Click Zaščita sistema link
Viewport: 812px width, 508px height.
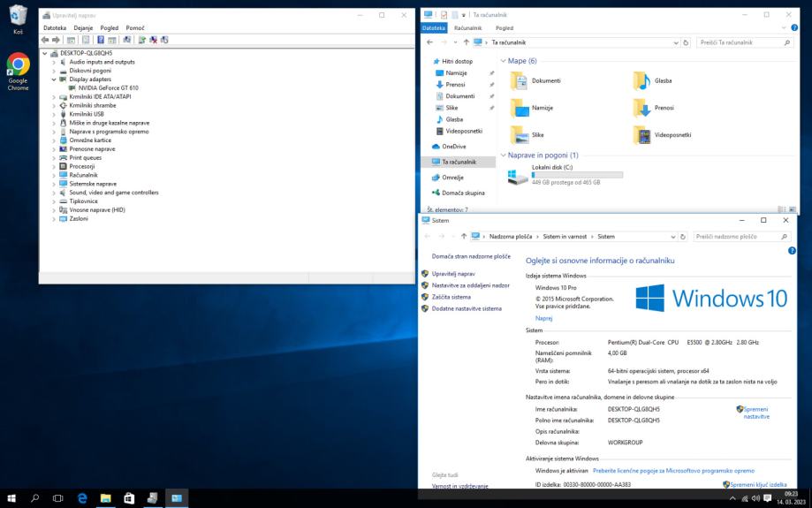point(451,297)
